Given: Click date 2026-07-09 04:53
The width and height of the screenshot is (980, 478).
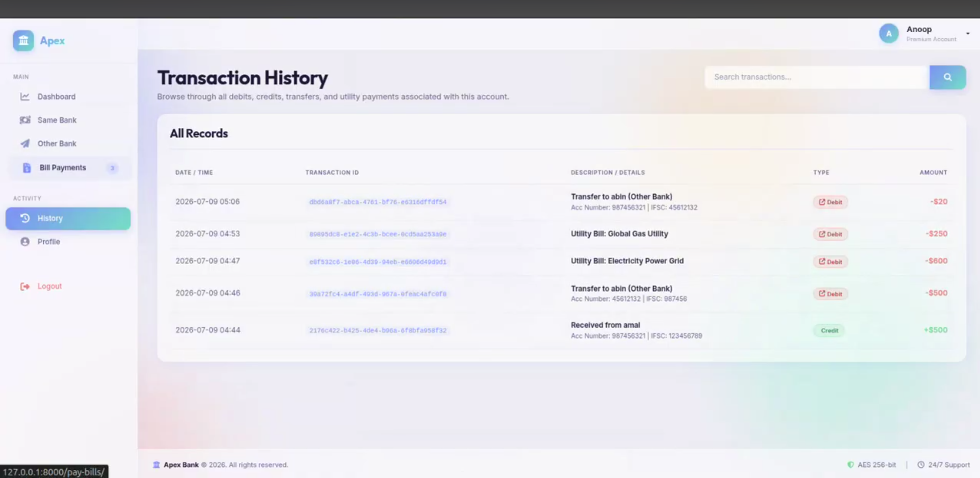Looking at the screenshot, I should point(207,234).
